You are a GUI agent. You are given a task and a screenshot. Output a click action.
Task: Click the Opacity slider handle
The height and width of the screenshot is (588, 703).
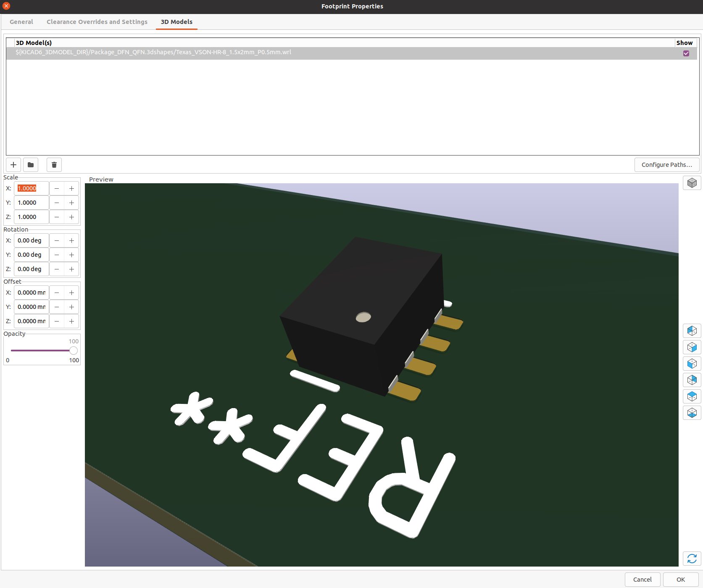[74, 351]
